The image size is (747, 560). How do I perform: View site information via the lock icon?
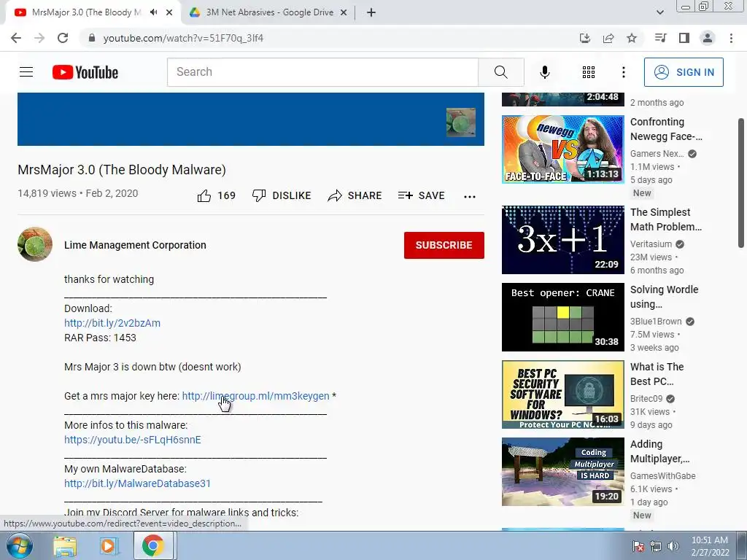point(92,38)
